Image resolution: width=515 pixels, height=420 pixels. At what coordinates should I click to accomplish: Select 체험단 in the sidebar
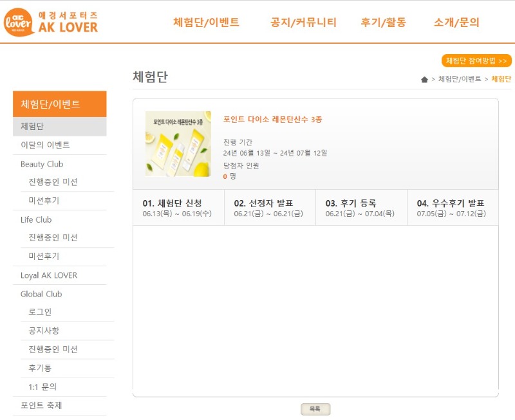point(59,126)
